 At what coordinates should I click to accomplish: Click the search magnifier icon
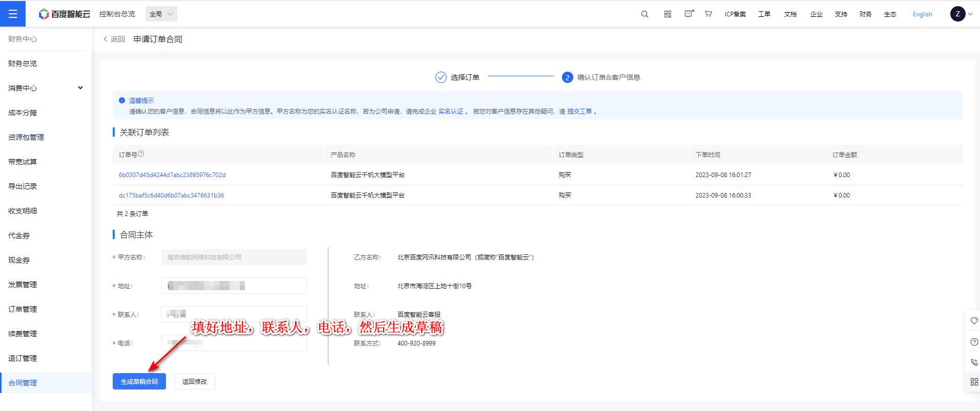pyautogui.click(x=644, y=14)
